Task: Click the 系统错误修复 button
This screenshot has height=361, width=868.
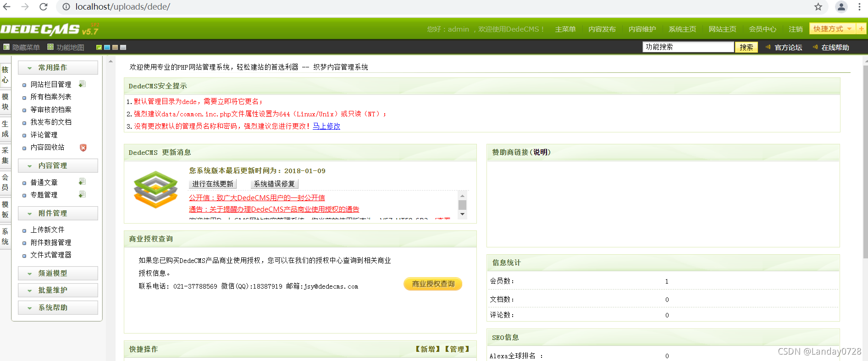Action: (275, 184)
